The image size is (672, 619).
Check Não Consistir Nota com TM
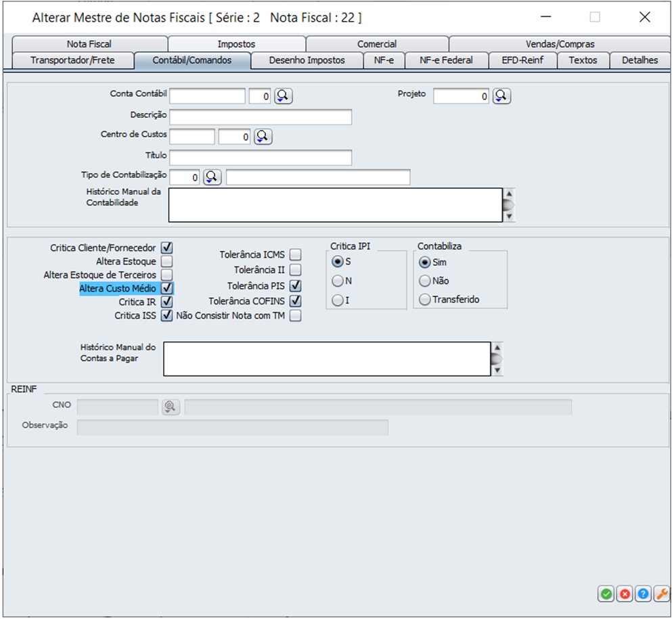295,316
